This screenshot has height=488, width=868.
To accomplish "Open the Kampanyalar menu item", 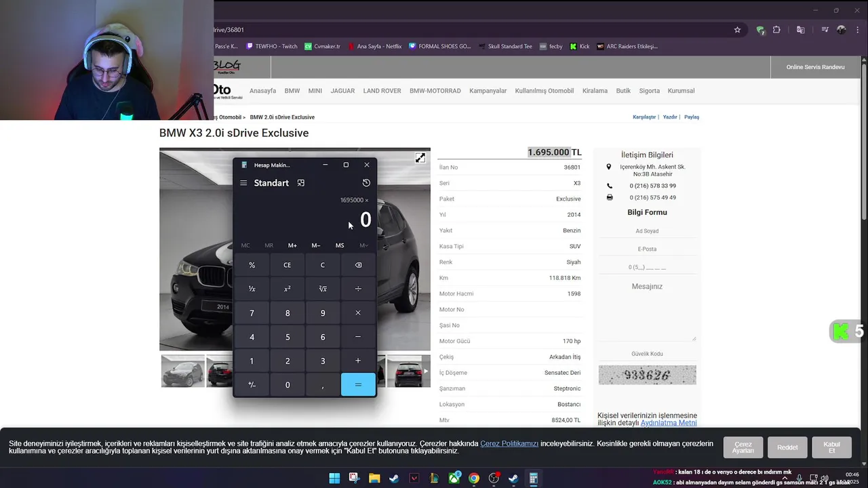I will tap(488, 91).
